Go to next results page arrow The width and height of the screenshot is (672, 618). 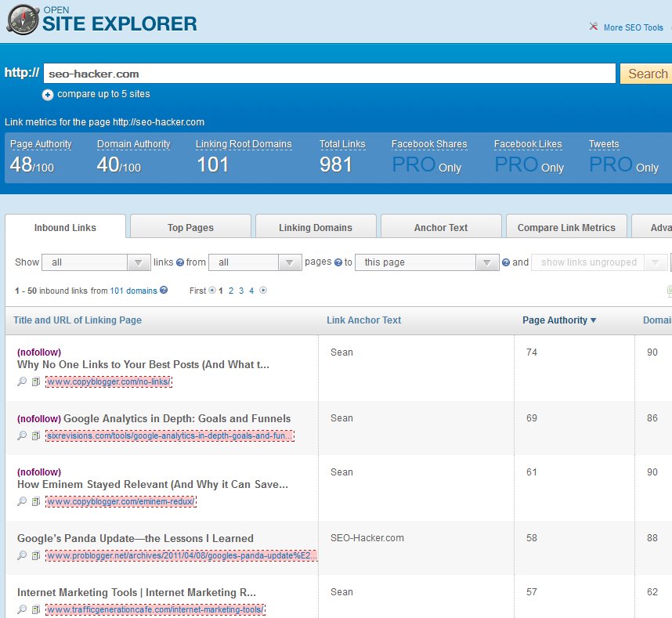pyautogui.click(x=263, y=291)
